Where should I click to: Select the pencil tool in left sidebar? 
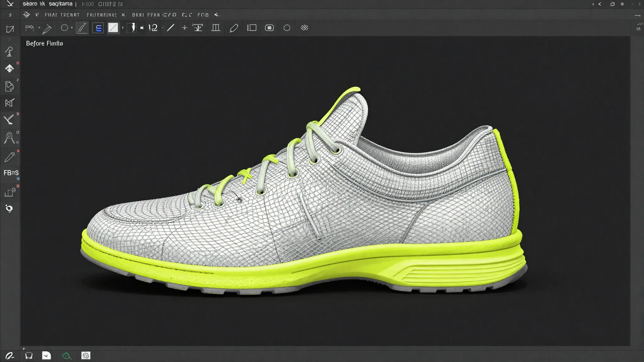(x=9, y=156)
